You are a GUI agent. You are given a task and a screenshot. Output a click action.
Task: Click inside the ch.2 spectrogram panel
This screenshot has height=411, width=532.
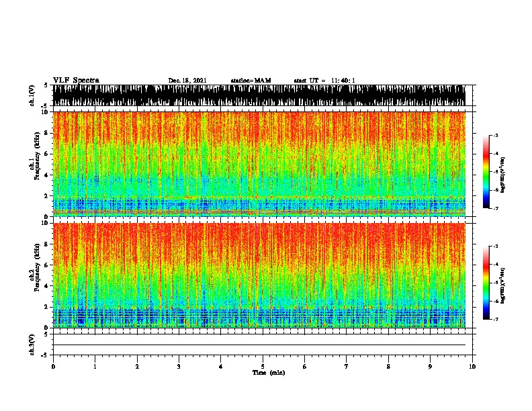click(259, 275)
